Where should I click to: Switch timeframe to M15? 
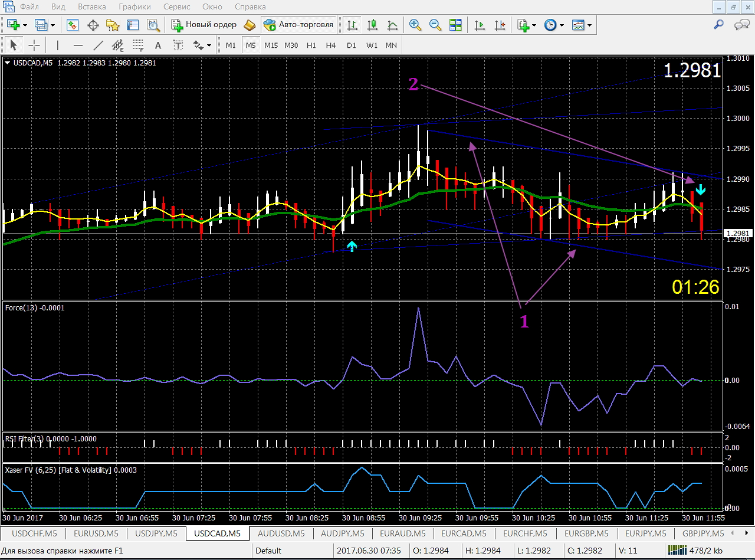[271, 45]
